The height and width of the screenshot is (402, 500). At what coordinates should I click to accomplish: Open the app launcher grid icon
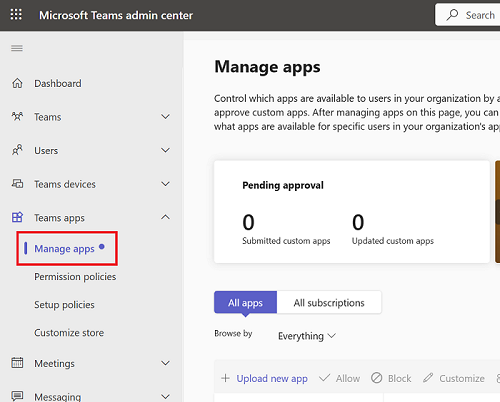coord(16,15)
